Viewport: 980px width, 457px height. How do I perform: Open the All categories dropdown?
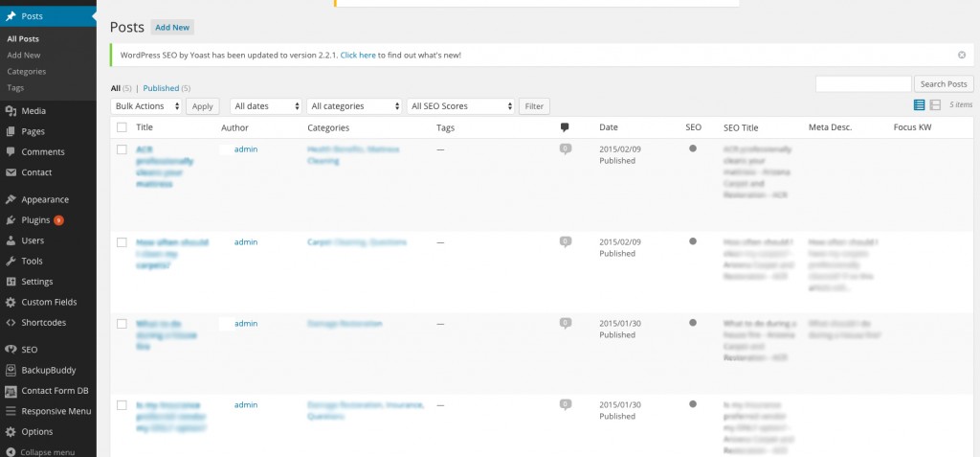tap(354, 106)
